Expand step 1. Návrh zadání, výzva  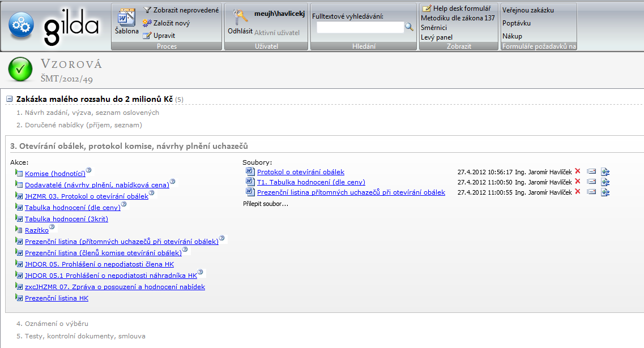87,113
